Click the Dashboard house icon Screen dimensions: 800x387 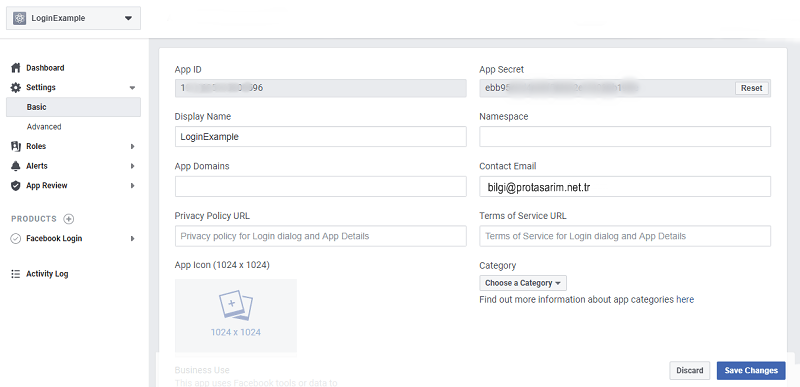[x=16, y=68]
